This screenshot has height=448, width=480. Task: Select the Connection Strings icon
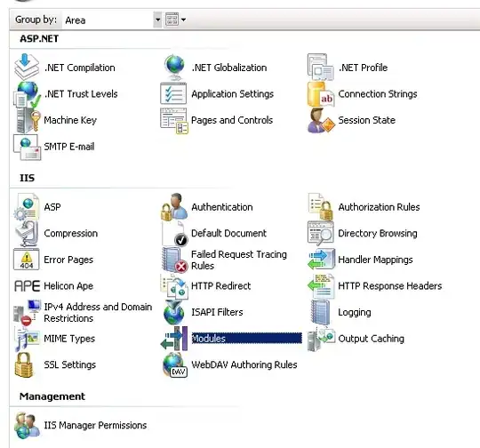click(321, 94)
